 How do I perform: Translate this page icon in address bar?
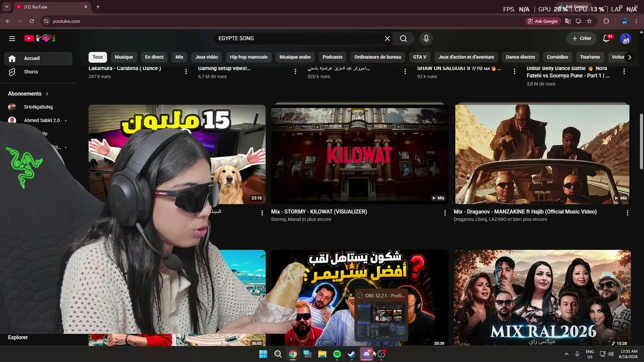click(x=568, y=21)
